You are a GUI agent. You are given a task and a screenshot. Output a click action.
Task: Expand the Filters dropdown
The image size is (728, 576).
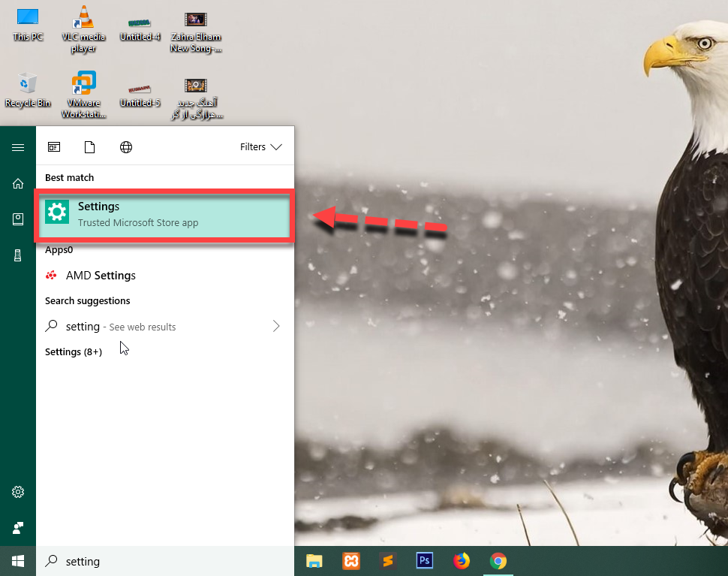[260, 147]
